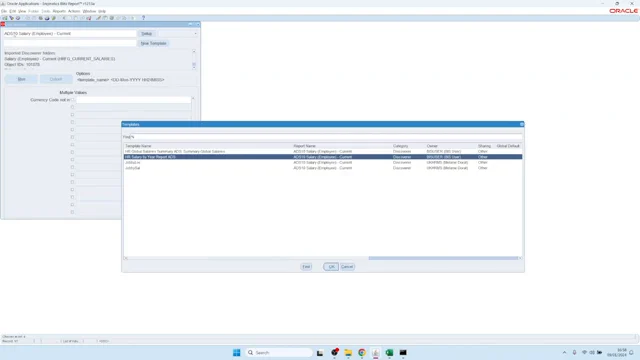Screen dimensions: 640x360
Task: Close the Templates dialog via title bar icon
Action: pos(522,124)
